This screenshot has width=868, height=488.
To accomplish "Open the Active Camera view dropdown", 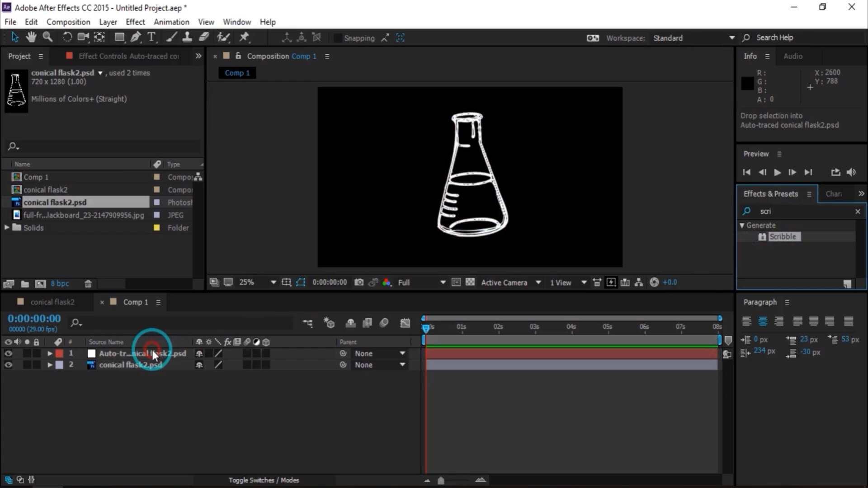I will pyautogui.click(x=511, y=282).
